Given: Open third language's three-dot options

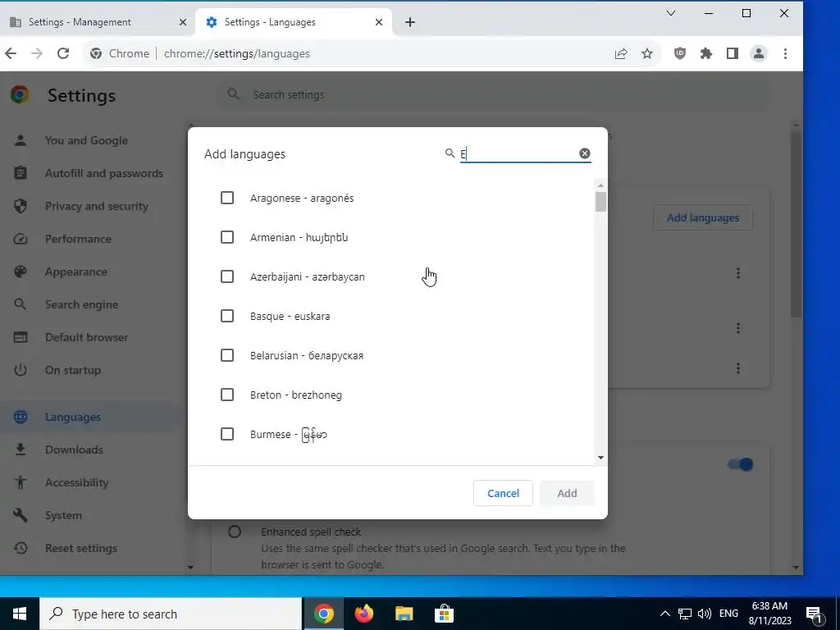Looking at the screenshot, I should [738, 368].
